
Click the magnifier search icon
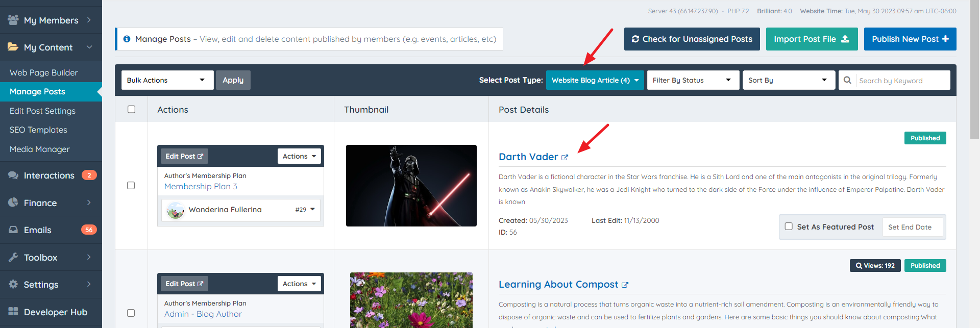pos(847,80)
